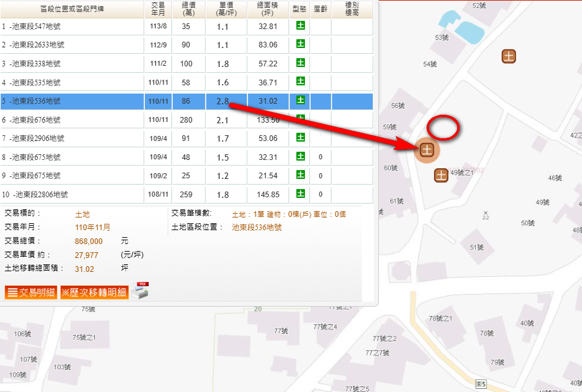Click green land icon in row 10
582x392 pixels.
pyautogui.click(x=300, y=193)
